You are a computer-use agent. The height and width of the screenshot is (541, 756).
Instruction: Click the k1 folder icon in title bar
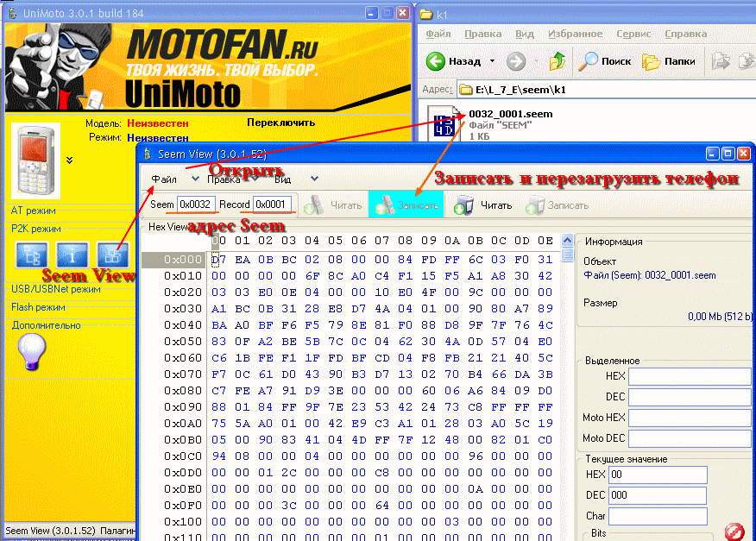click(x=426, y=14)
